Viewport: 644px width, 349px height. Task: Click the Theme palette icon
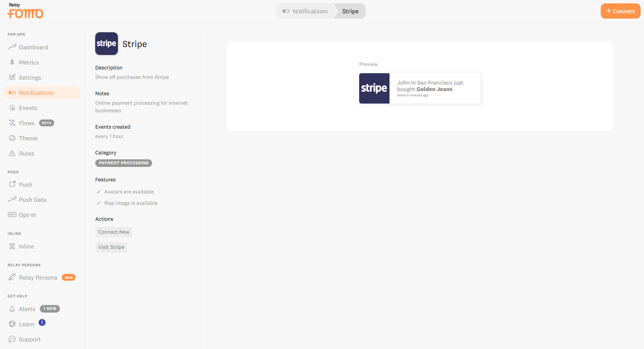tap(12, 138)
